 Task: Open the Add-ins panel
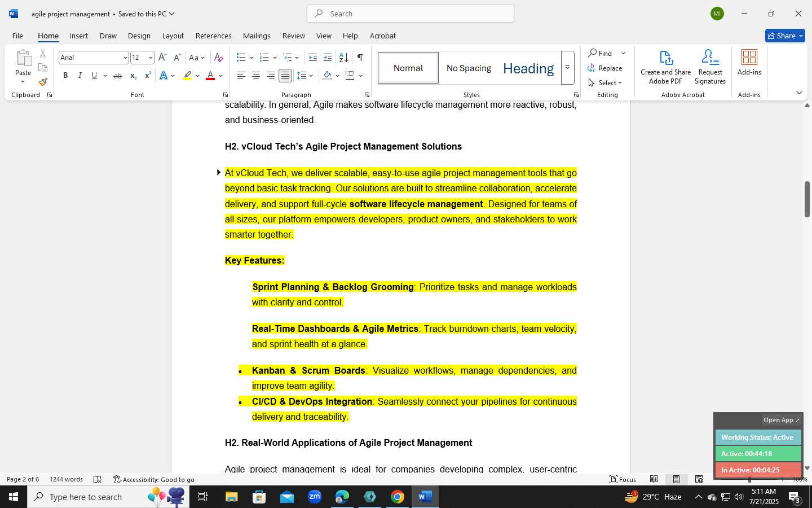(x=749, y=63)
